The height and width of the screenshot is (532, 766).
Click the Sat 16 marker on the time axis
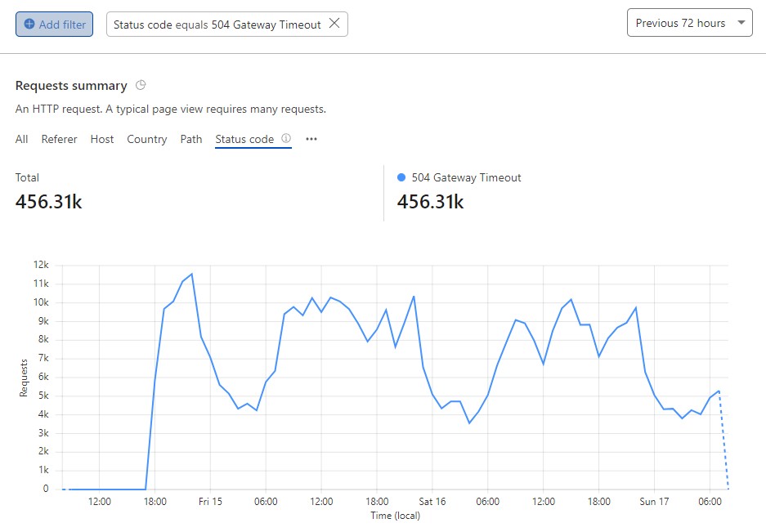[432, 502]
